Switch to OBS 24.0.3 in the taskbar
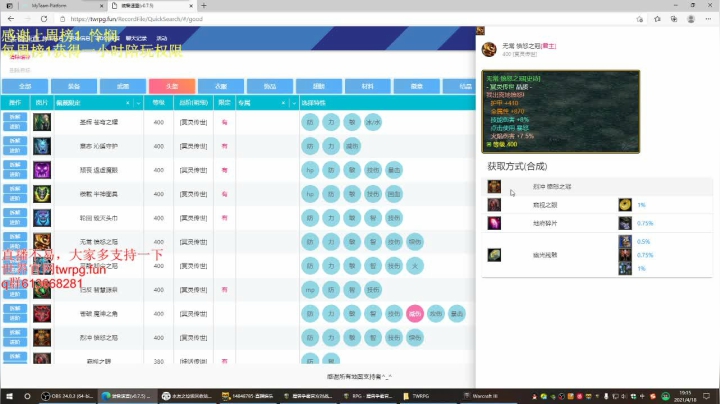The width and height of the screenshot is (720, 404). pos(68,396)
